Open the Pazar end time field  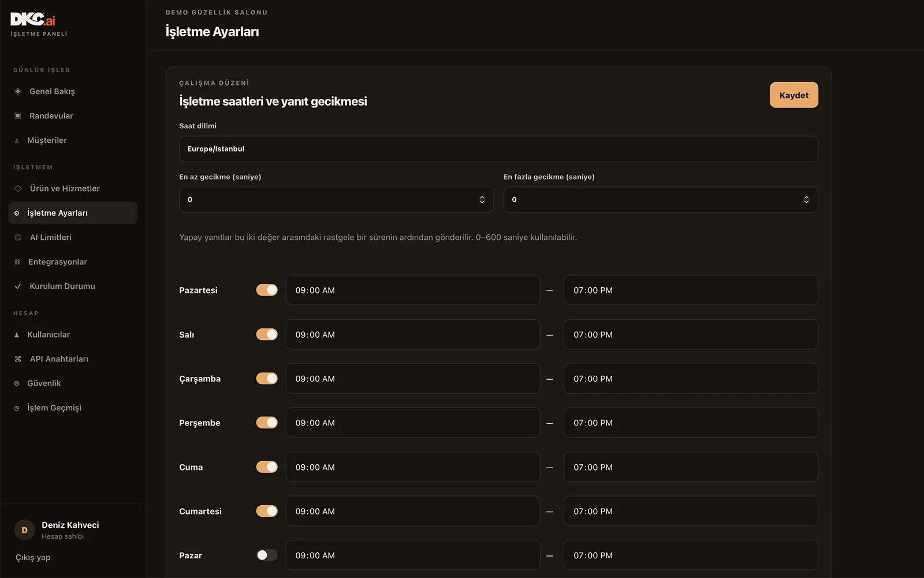point(691,555)
